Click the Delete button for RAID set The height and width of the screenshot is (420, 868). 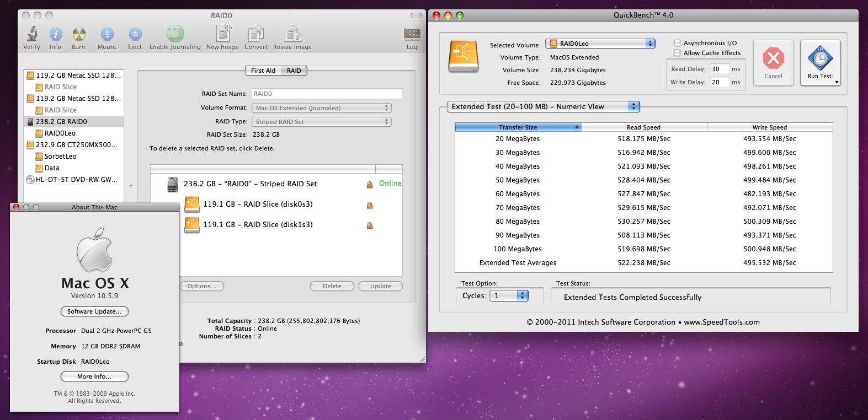332,286
